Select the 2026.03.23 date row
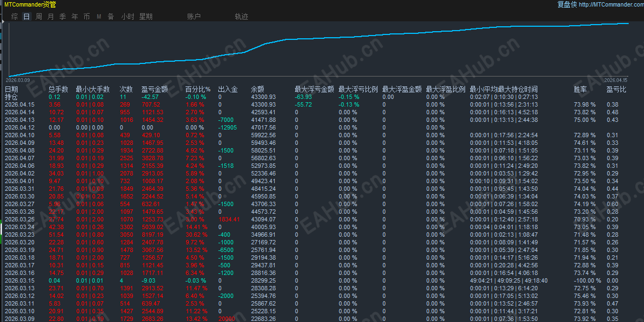The height and width of the screenshot is (322, 644). point(20,235)
